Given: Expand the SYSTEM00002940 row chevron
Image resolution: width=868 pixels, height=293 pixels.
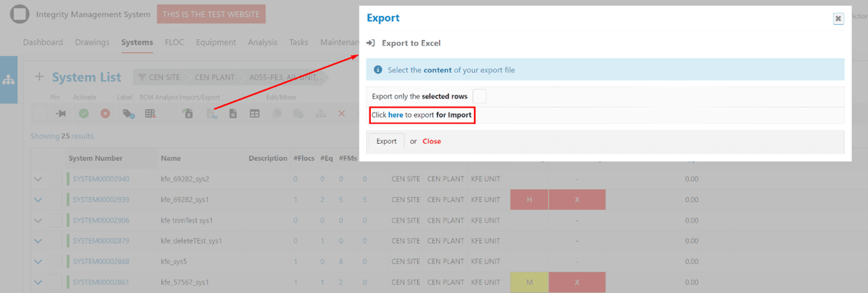Looking at the screenshot, I should tap(38, 180).
